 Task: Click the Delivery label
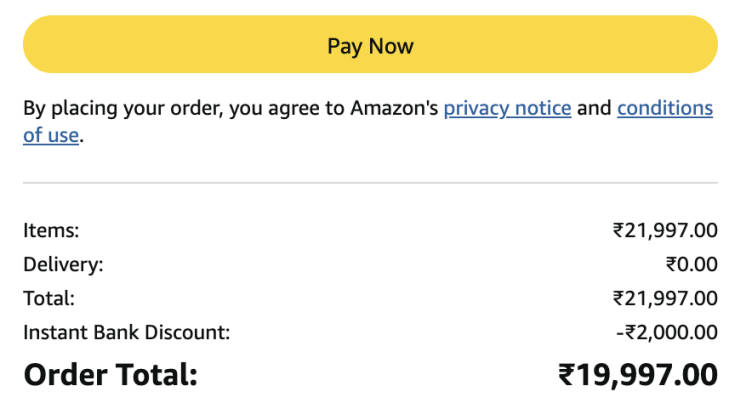coord(63,264)
